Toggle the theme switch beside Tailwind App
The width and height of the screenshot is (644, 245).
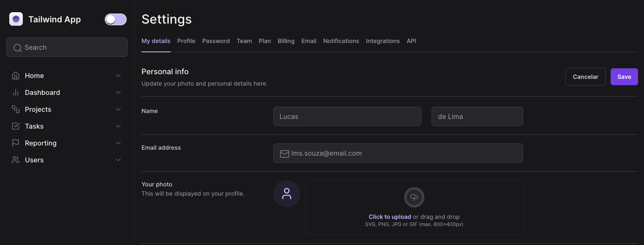coord(116,19)
